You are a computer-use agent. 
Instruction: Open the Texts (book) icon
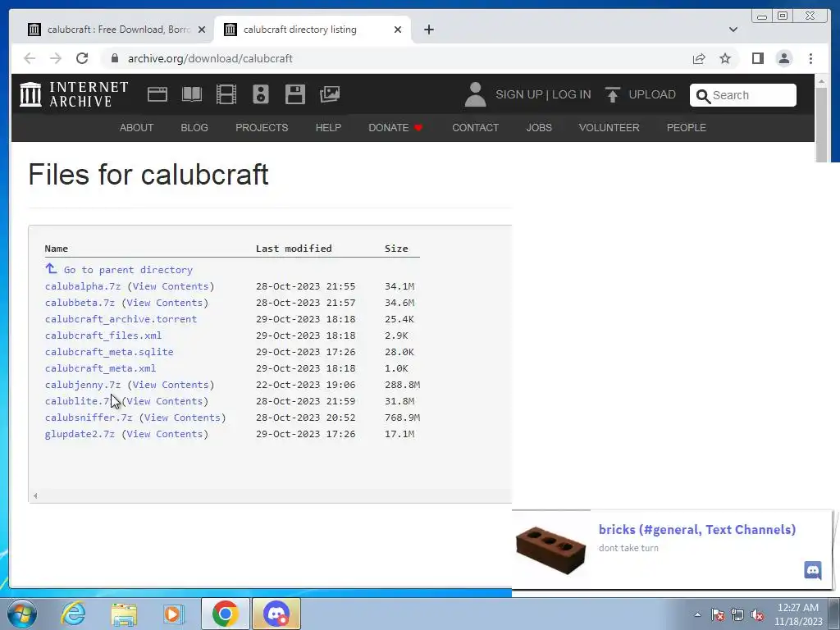coord(192,94)
